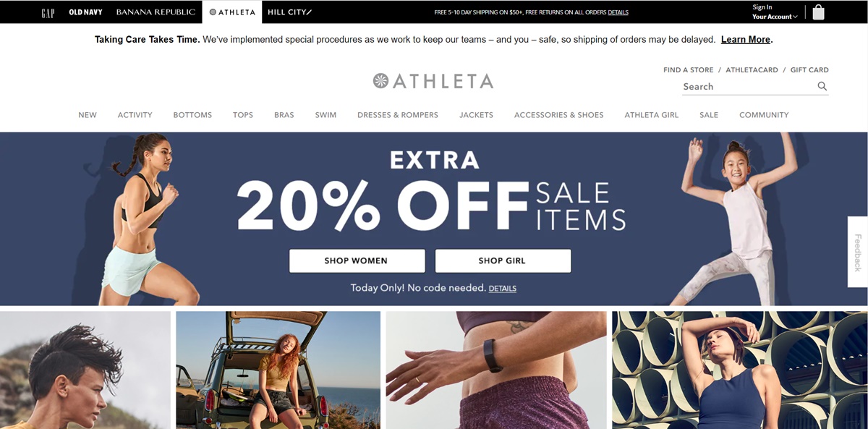Click Find a Store link
The width and height of the screenshot is (868, 429).
point(688,70)
